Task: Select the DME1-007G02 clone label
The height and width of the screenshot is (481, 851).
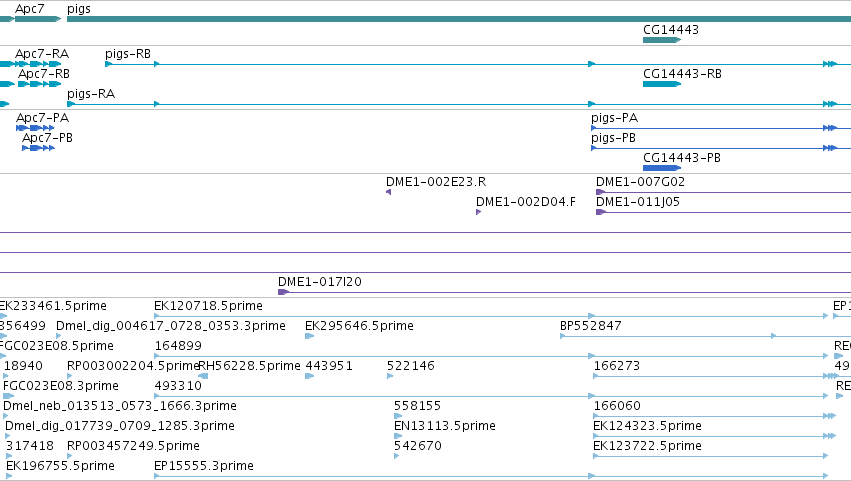Action: [x=640, y=182]
